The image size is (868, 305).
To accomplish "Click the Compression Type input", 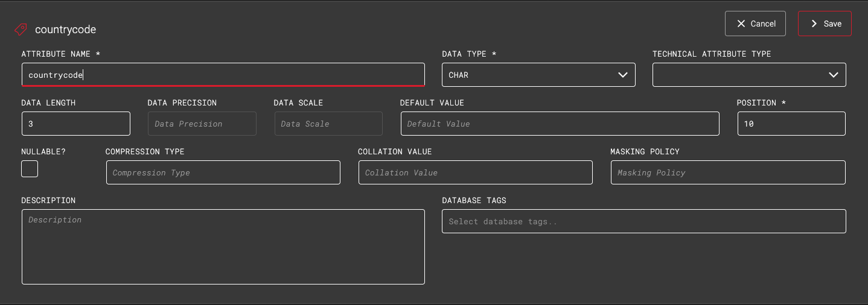I will (x=223, y=172).
